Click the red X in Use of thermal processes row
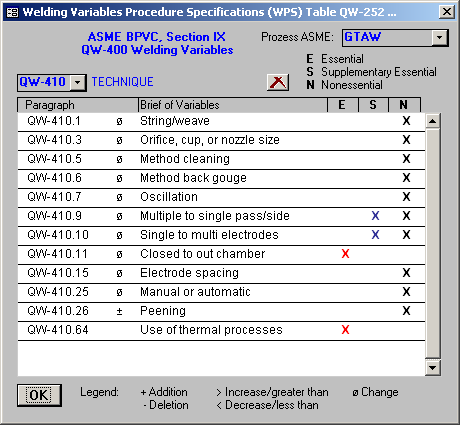Viewport: 460px width, 425px height. 345,330
